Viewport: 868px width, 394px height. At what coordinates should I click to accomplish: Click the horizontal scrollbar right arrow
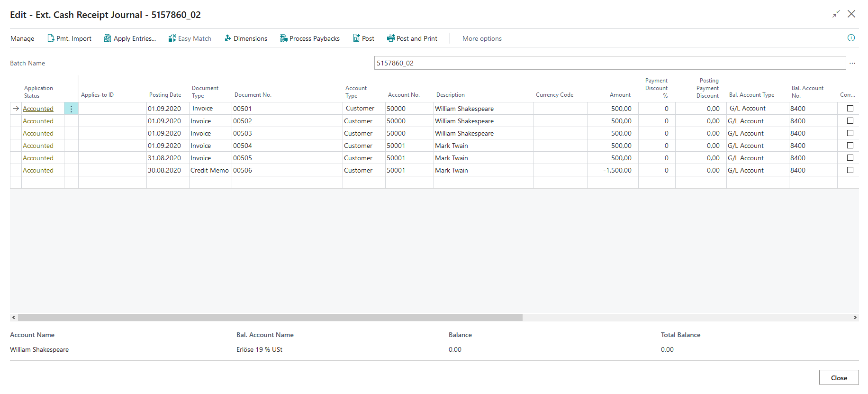point(855,318)
